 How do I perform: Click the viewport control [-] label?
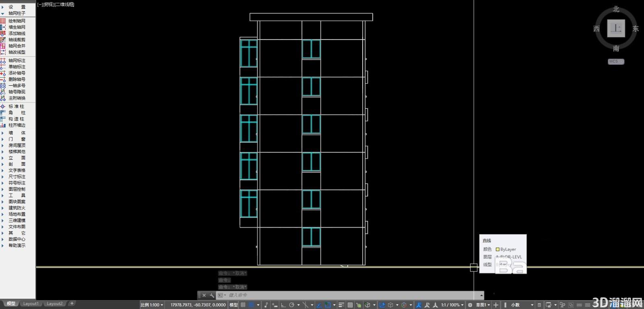(39, 4)
